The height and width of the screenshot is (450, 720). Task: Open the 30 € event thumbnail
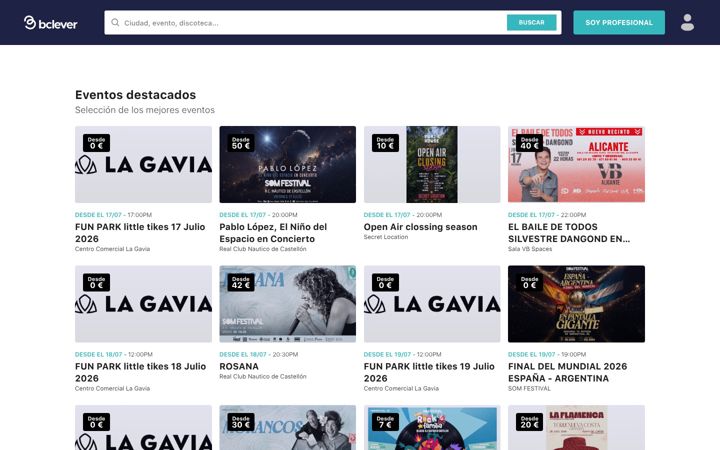[287, 428]
